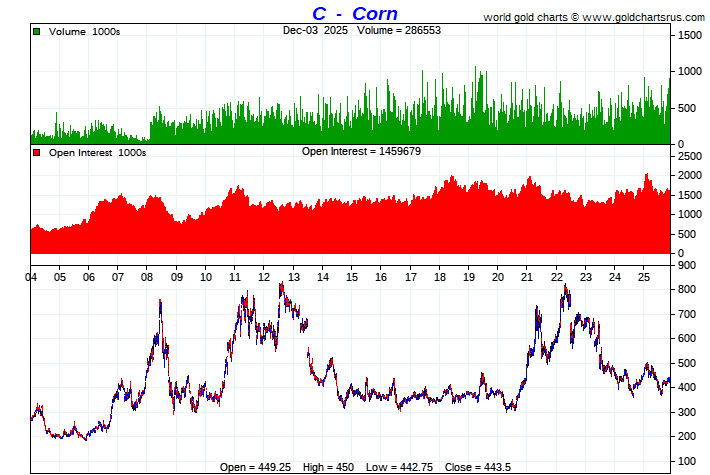The height and width of the screenshot is (475, 710).
Task: Click the '22' year label on time axis
Action: coord(556,277)
